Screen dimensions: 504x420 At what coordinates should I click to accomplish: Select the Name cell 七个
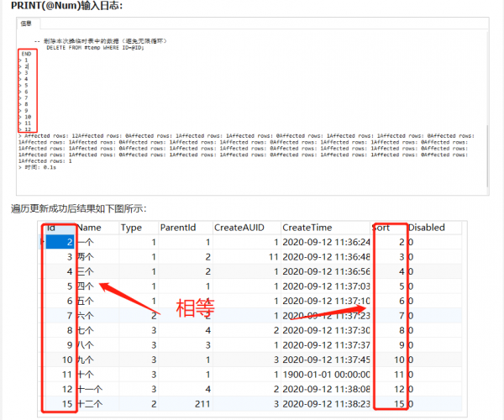(x=97, y=330)
